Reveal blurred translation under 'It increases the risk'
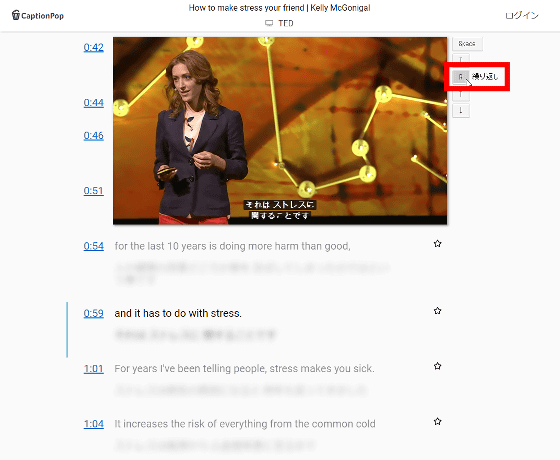This screenshot has width=560, height=460. pyautogui.click(x=215, y=445)
